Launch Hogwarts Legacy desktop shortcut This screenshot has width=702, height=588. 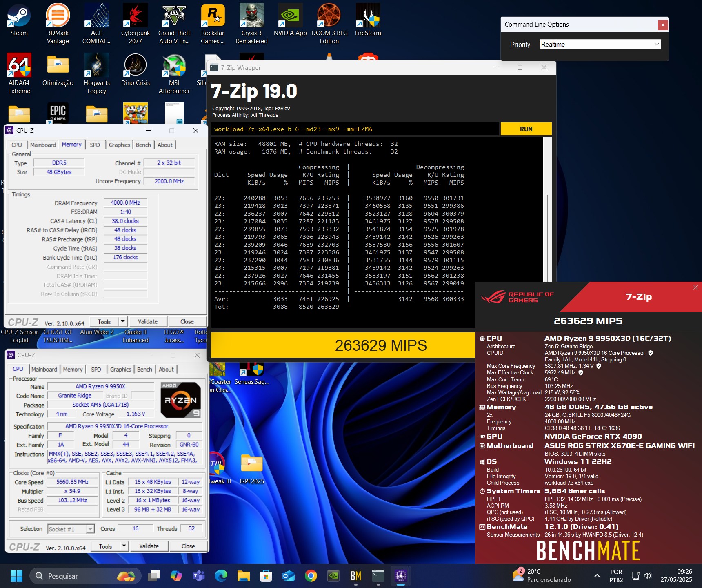pos(96,73)
